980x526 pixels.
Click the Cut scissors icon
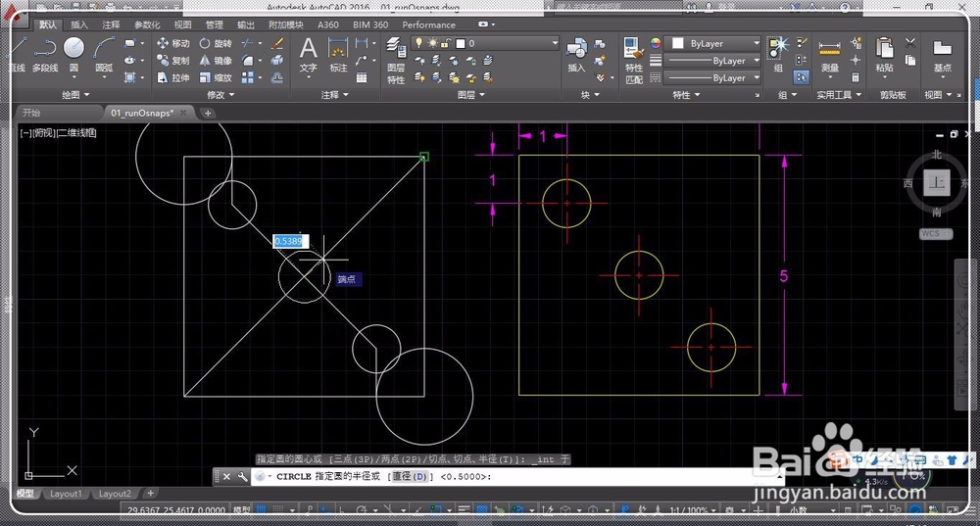point(910,43)
